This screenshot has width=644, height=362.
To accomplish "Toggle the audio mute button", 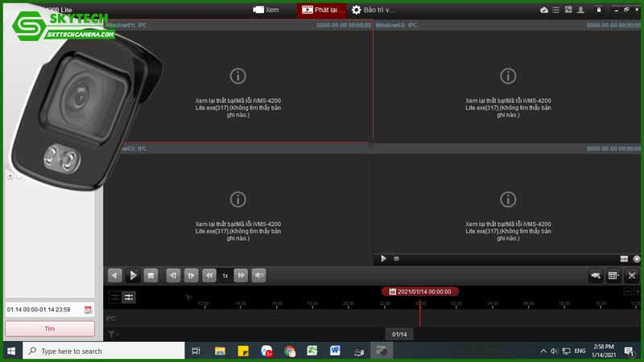I will [259, 275].
